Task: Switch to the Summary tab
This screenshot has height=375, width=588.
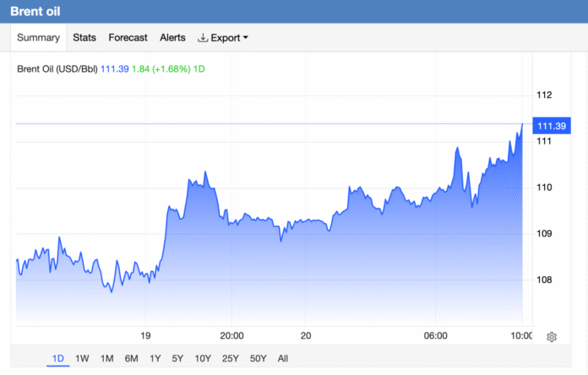Action: pyautogui.click(x=38, y=37)
